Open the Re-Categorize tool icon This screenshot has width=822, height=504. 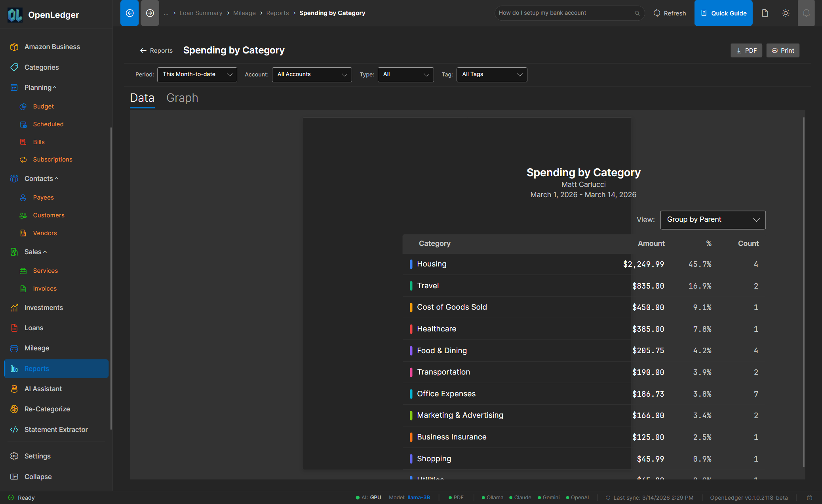[14, 409]
